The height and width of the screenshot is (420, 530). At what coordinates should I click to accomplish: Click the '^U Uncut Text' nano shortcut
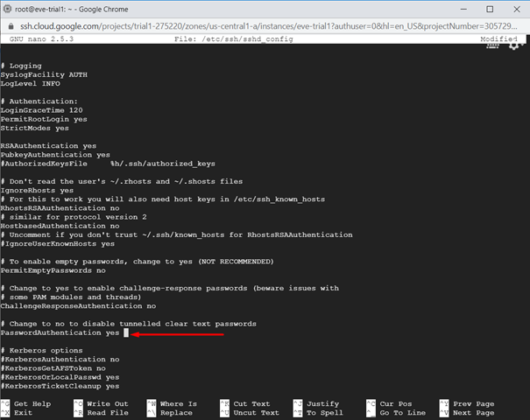click(x=250, y=413)
